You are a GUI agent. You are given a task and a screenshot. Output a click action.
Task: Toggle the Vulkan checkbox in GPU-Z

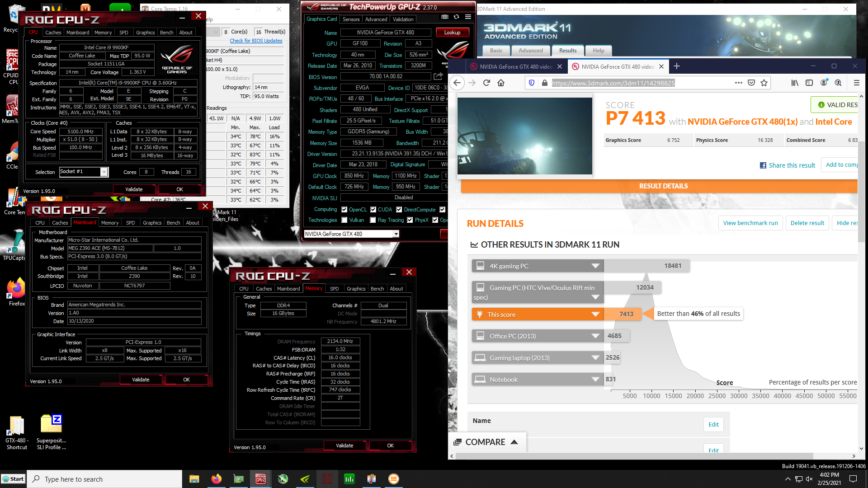[344, 220]
